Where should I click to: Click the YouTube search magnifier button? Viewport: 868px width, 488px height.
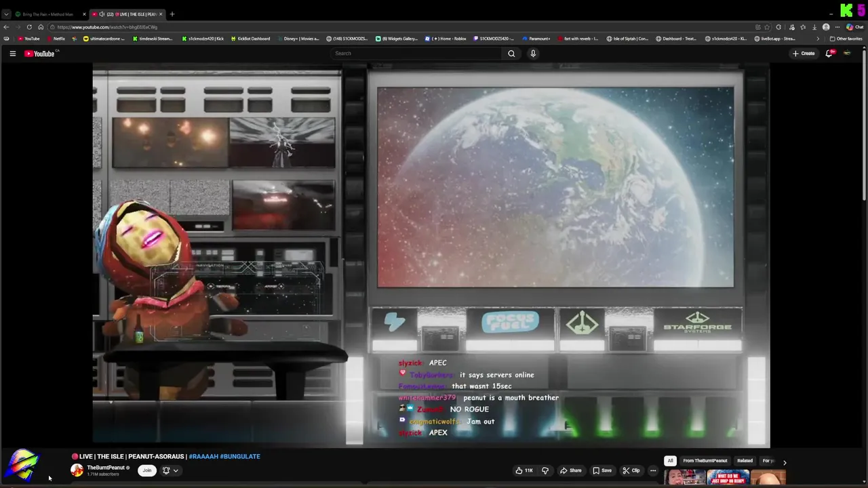pyautogui.click(x=511, y=54)
